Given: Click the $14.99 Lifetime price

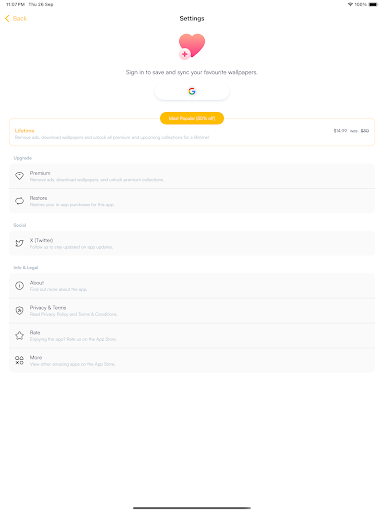Looking at the screenshot, I should pos(340,131).
